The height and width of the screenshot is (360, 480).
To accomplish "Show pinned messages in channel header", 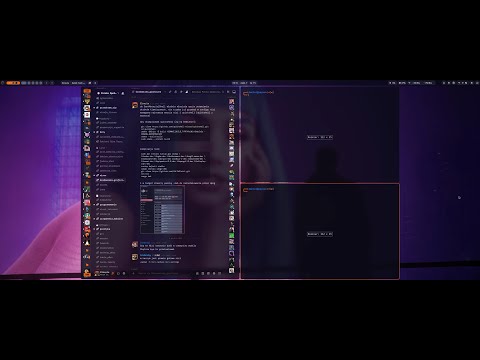I will point(181,92).
